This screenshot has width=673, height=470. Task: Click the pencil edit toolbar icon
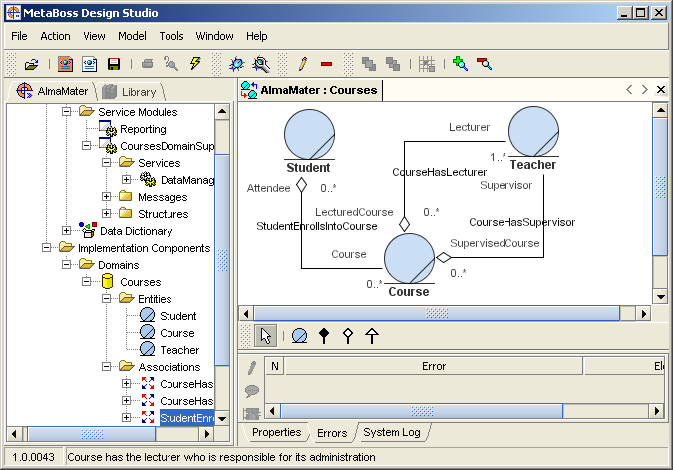pos(303,64)
